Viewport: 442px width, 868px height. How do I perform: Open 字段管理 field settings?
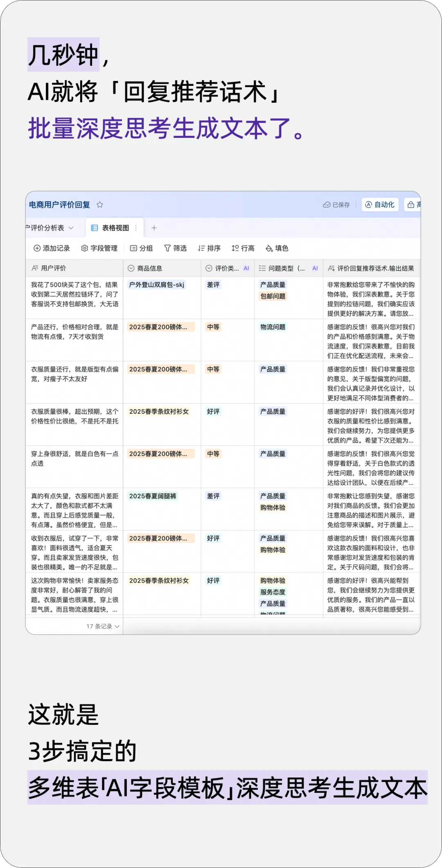click(99, 248)
